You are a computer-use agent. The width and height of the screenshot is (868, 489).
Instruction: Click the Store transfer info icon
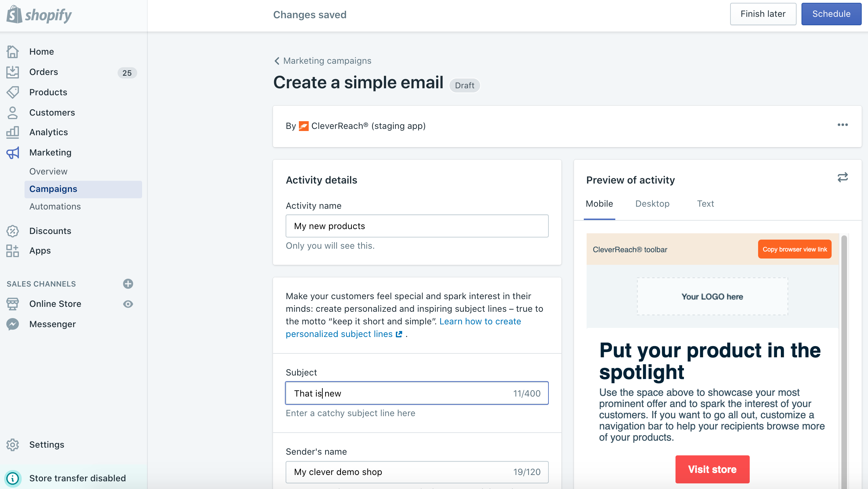(13, 478)
